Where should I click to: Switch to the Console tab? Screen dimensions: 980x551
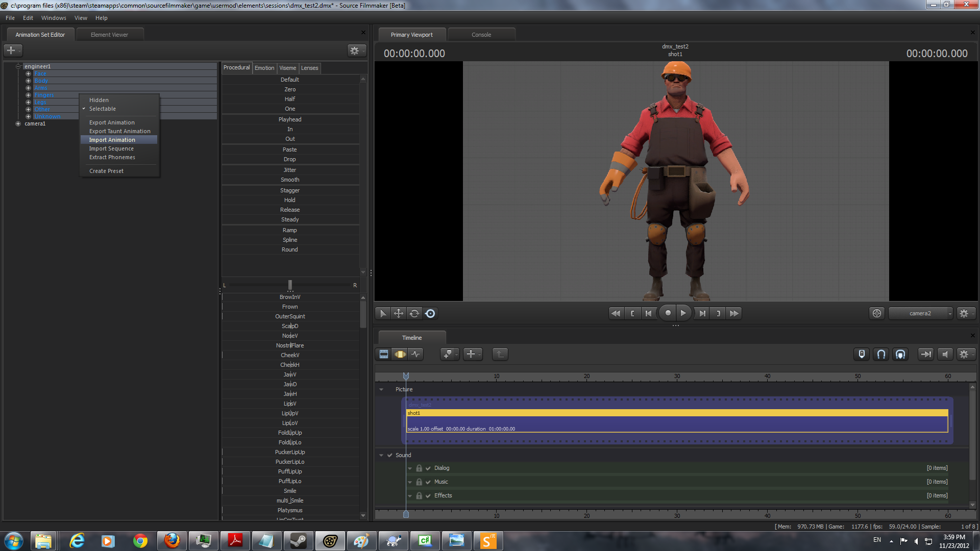coord(481,35)
